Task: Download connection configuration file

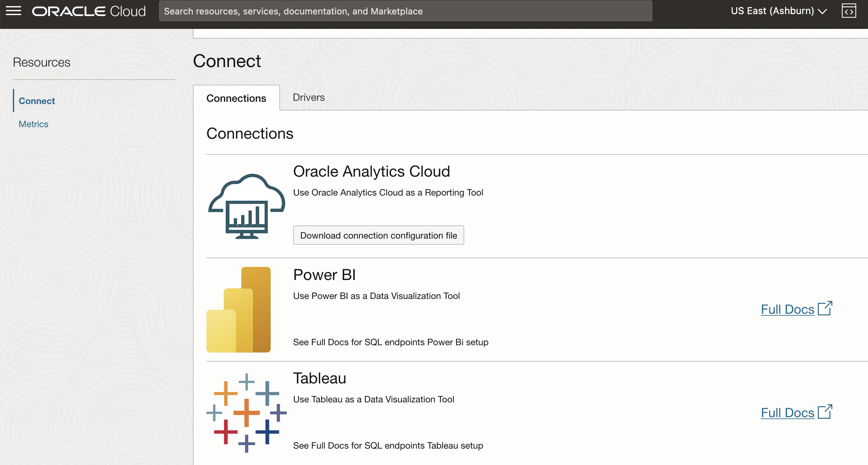Action: coord(378,235)
